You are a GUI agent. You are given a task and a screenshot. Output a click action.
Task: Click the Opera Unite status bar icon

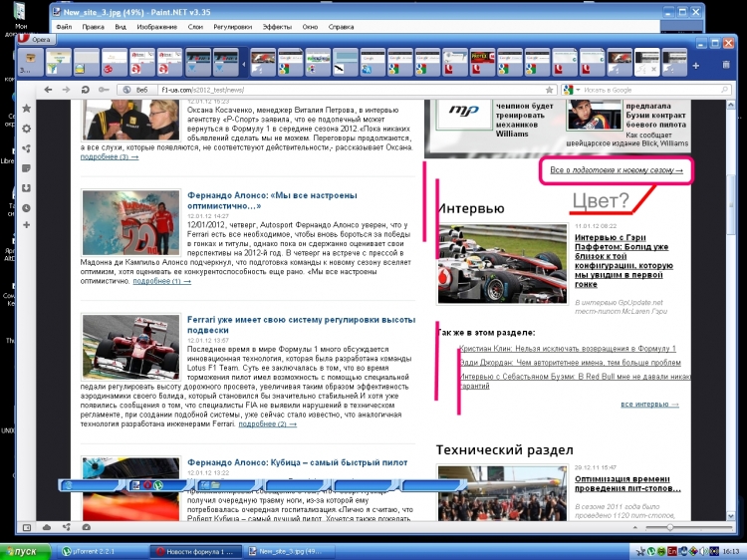pos(66,527)
